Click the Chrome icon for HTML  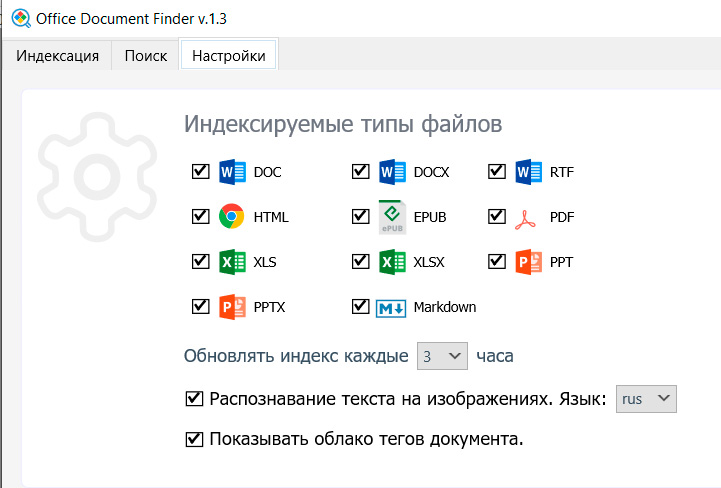pos(232,217)
